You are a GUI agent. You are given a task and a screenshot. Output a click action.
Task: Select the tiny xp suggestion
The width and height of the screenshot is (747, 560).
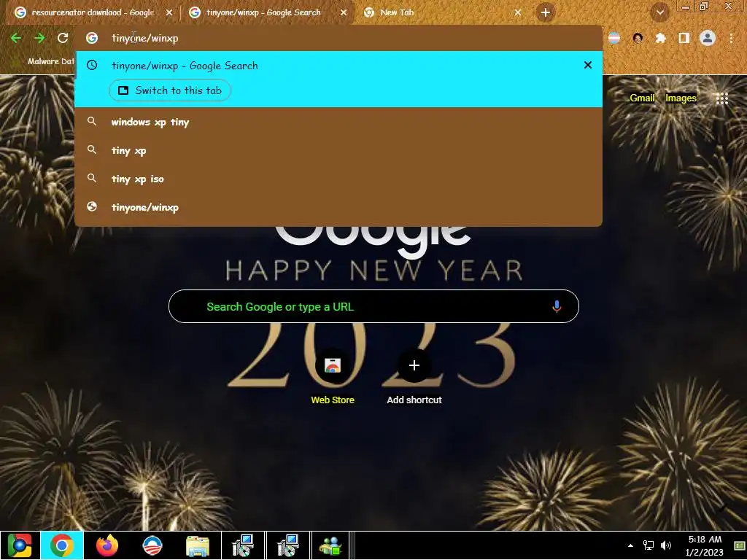pyautogui.click(x=338, y=150)
